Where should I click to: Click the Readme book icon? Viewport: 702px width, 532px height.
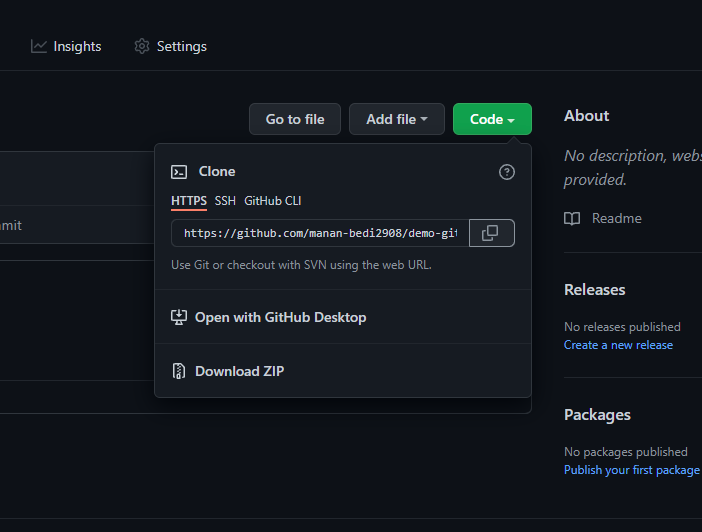pyautogui.click(x=572, y=218)
